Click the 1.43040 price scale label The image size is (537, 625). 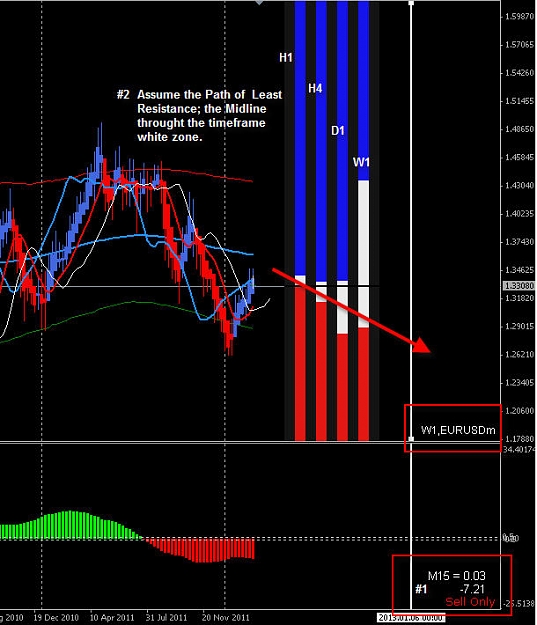[519, 185]
